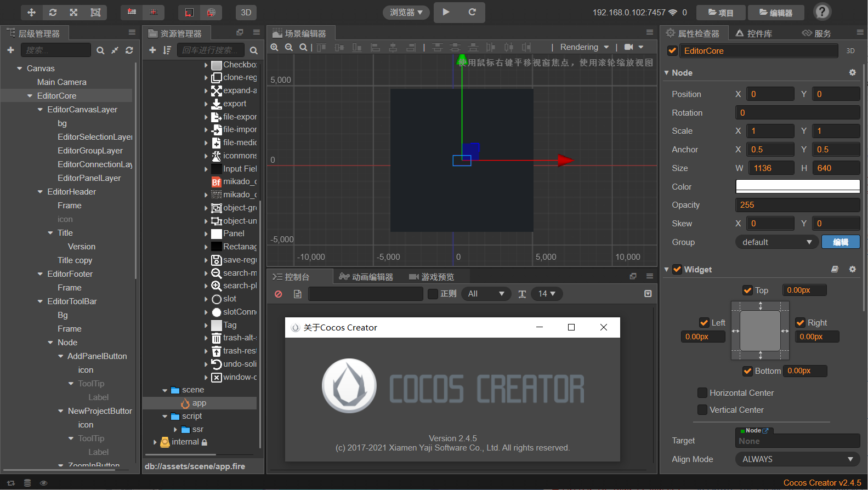Switch to the services tab
Image resolution: width=868 pixels, height=490 pixels.
(816, 33)
